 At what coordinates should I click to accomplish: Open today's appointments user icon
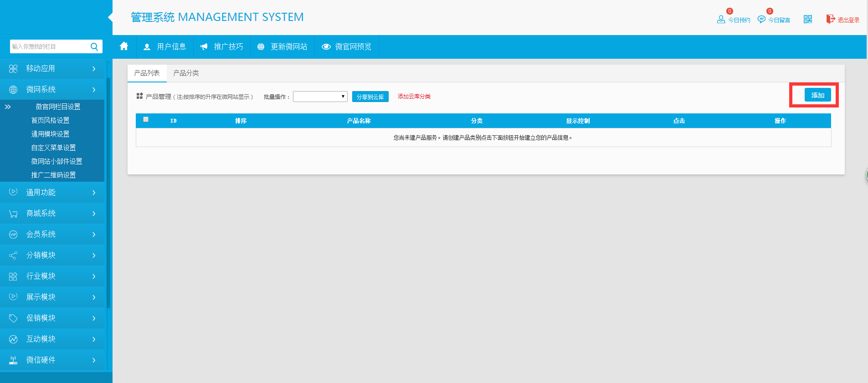(x=721, y=20)
